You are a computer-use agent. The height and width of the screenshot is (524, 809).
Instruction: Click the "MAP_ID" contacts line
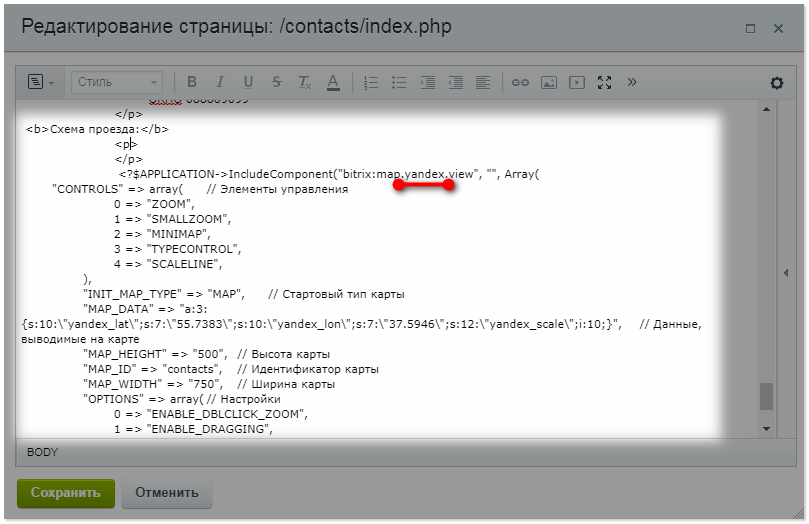click(x=231, y=369)
